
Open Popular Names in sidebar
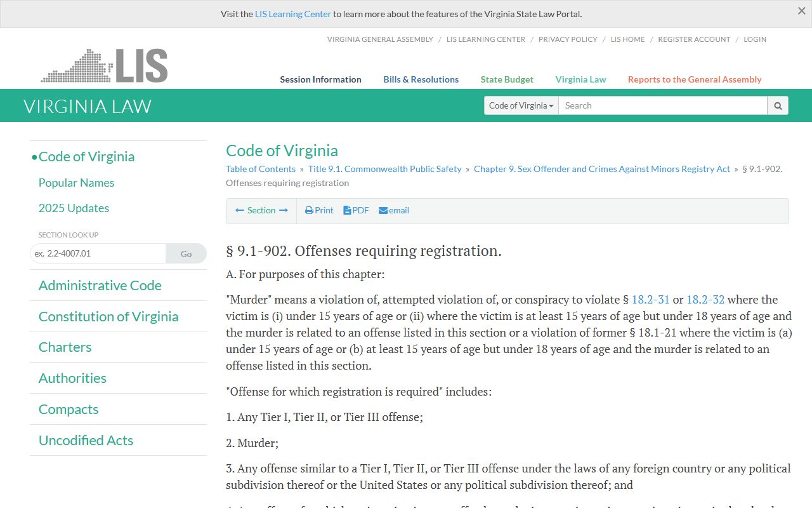pyautogui.click(x=76, y=182)
